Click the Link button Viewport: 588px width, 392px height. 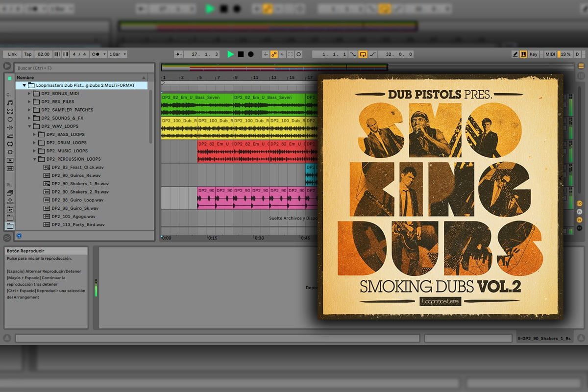tap(12, 54)
